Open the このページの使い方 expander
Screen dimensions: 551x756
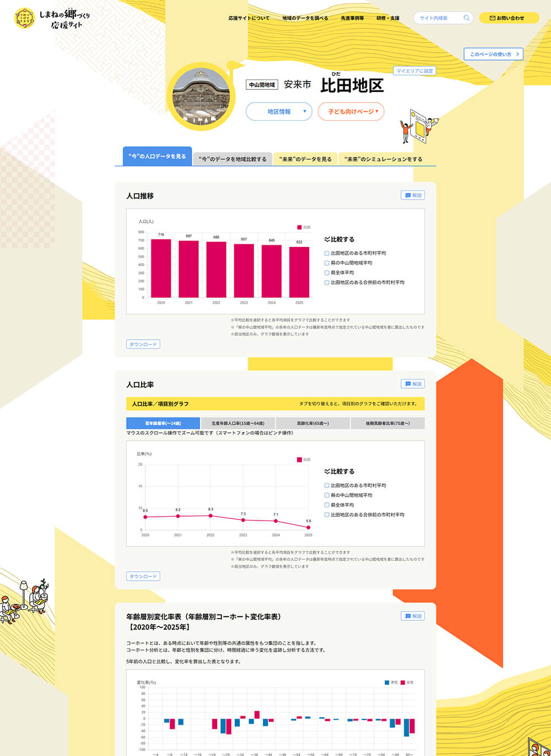coord(493,54)
